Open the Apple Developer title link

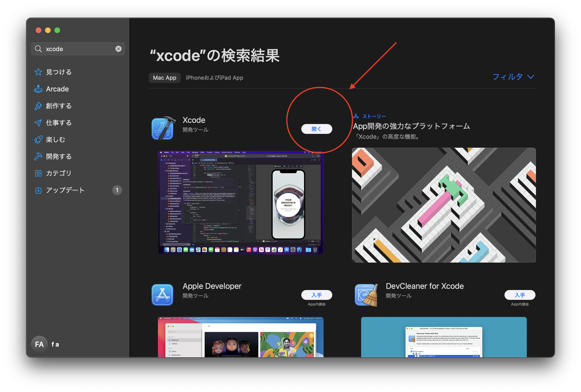[x=212, y=286]
